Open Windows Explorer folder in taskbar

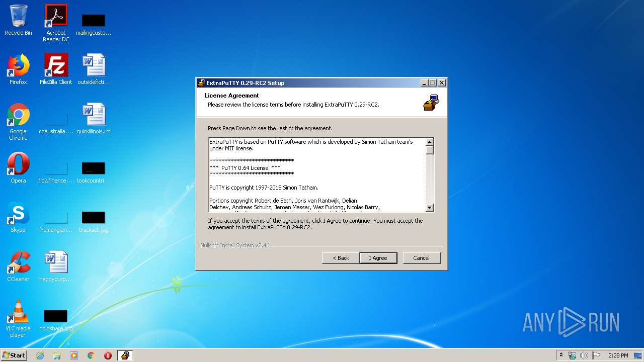[57, 355]
